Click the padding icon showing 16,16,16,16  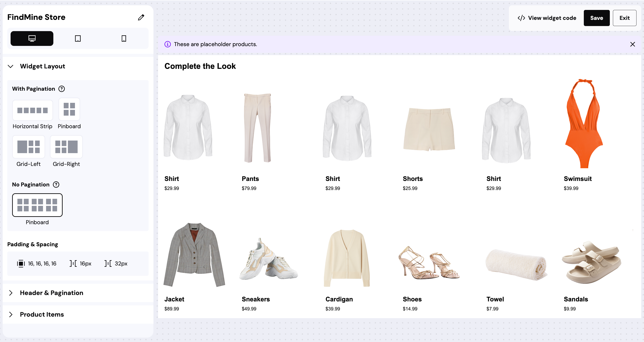pos(21,263)
